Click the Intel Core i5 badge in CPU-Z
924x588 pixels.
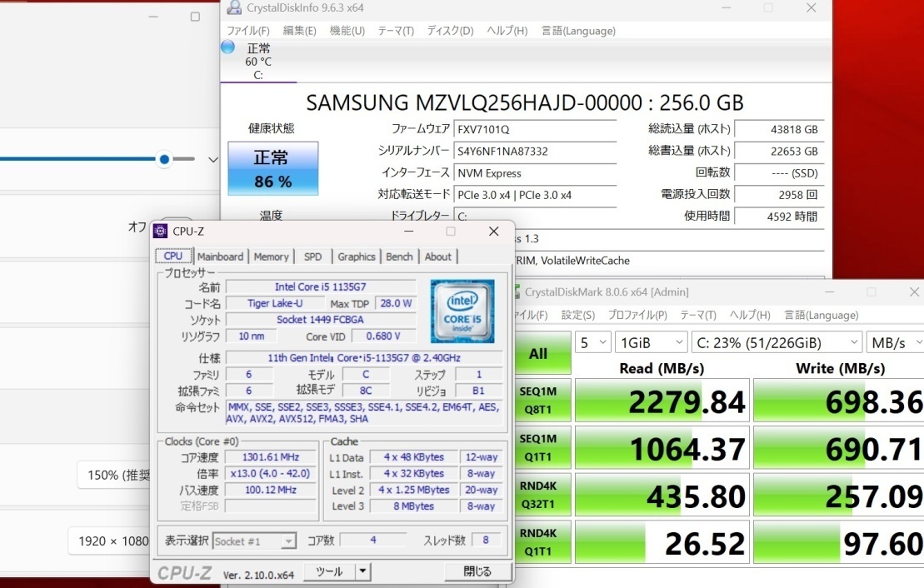(x=462, y=311)
